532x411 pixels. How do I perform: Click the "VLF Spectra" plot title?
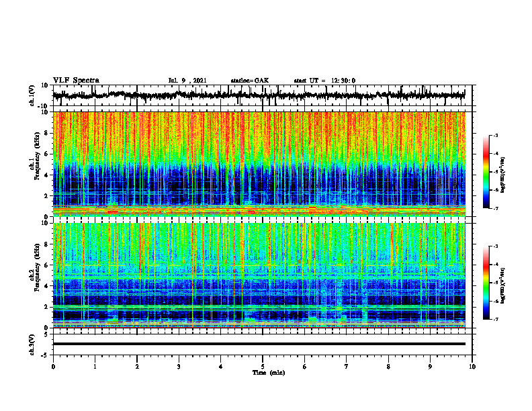[x=76, y=80]
